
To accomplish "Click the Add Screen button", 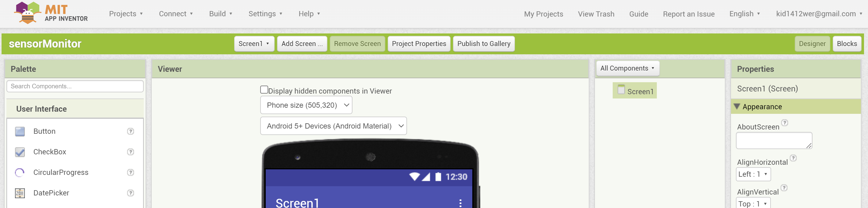I will coord(302,44).
